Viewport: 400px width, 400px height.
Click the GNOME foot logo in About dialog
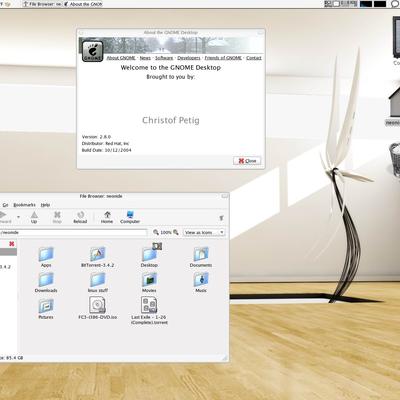coord(92,51)
